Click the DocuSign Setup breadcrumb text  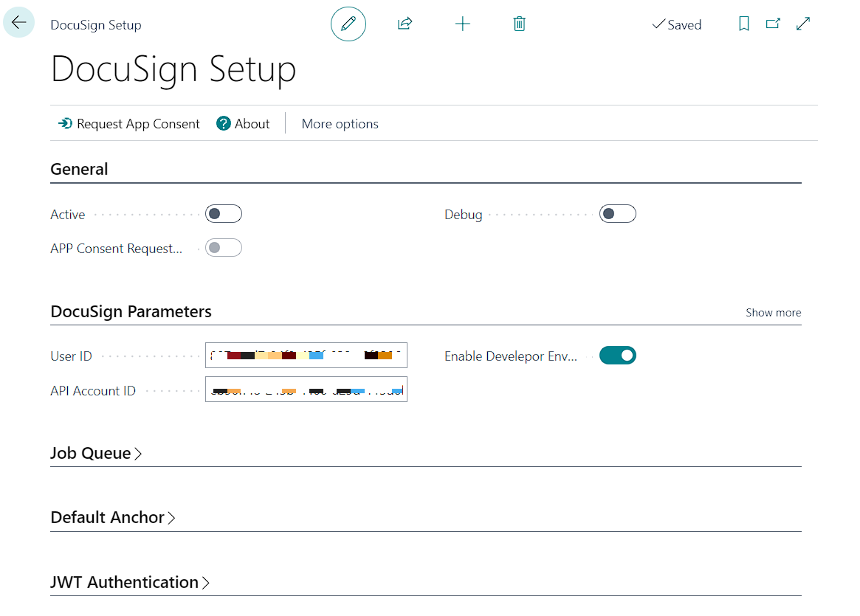96,24
